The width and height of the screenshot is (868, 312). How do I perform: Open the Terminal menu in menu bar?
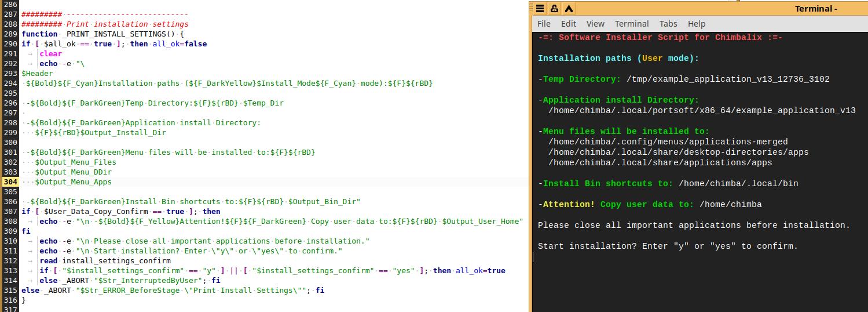tap(632, 24)
